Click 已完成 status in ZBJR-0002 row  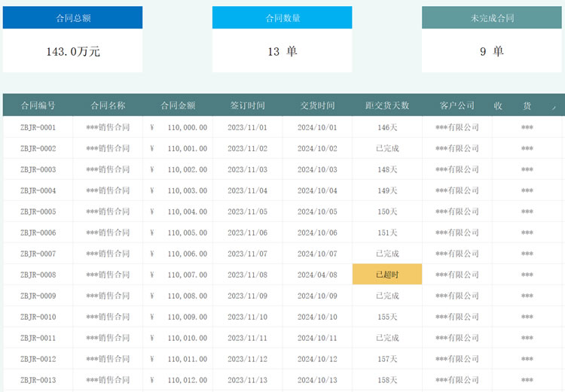click(x=387, y=148)
